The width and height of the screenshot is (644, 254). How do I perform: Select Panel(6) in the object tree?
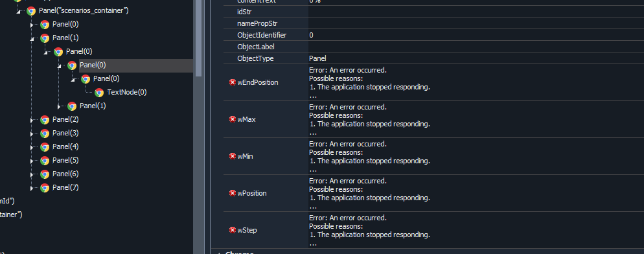click(x=65, y=174)
